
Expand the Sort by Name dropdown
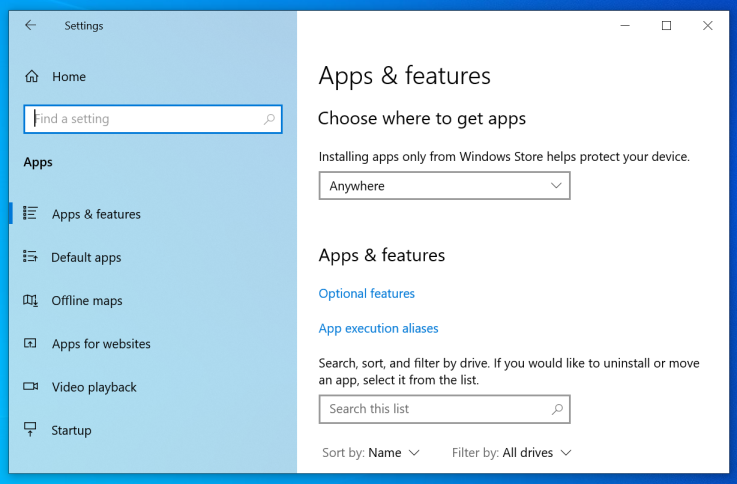[370, 453]
